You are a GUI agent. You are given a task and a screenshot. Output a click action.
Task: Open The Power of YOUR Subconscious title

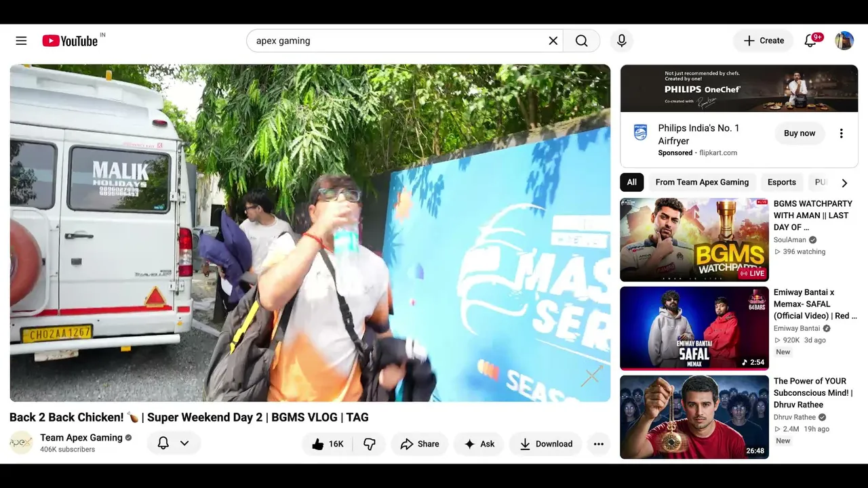point(813,393)
